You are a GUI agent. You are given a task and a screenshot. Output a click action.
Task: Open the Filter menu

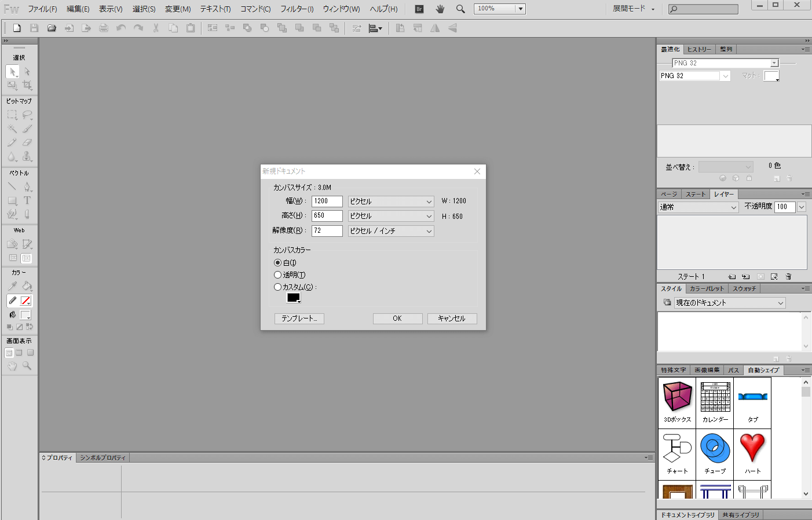[x=297, y=9]
